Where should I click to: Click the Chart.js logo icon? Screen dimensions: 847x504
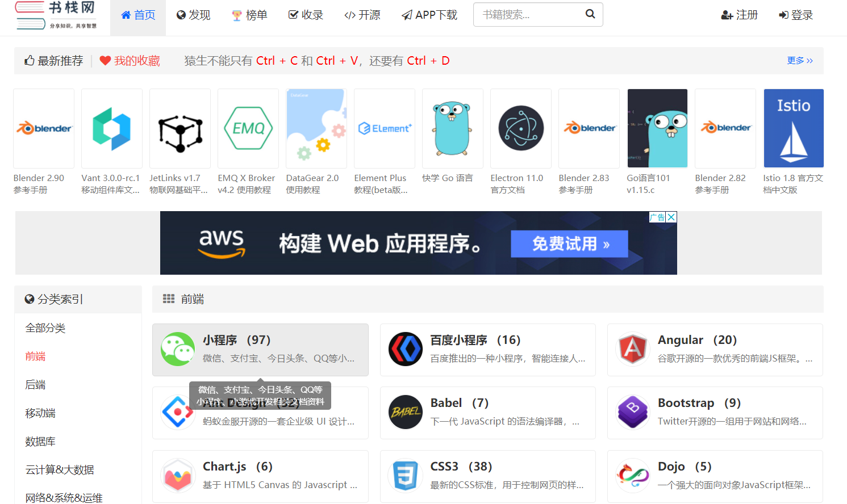pyautogui.click(x=178, y=476)
